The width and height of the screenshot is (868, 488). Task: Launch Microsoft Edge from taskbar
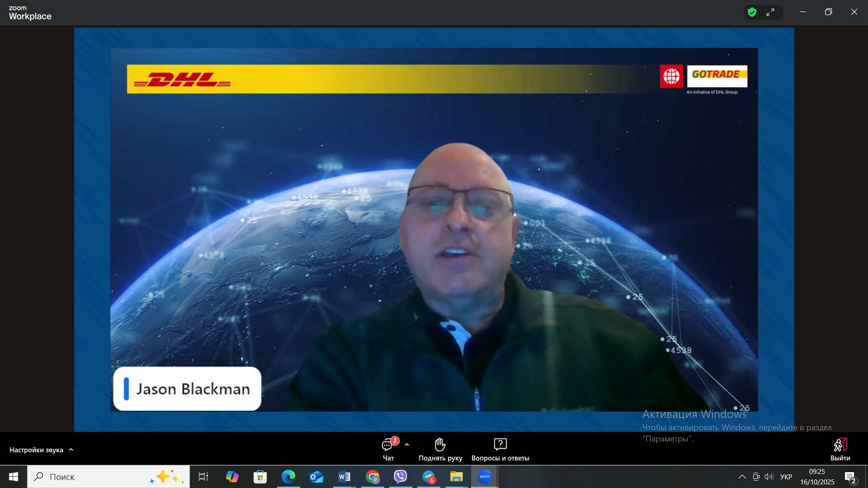288,477
